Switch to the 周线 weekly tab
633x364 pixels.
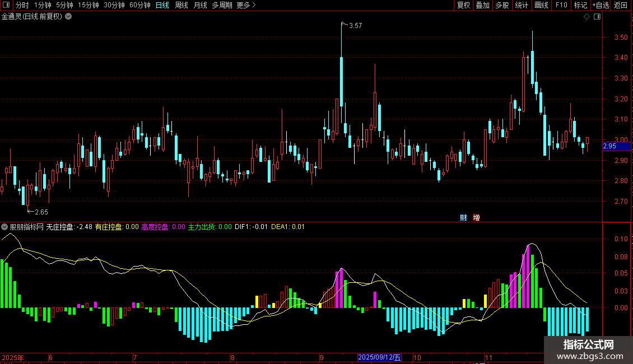pos(181,6)
